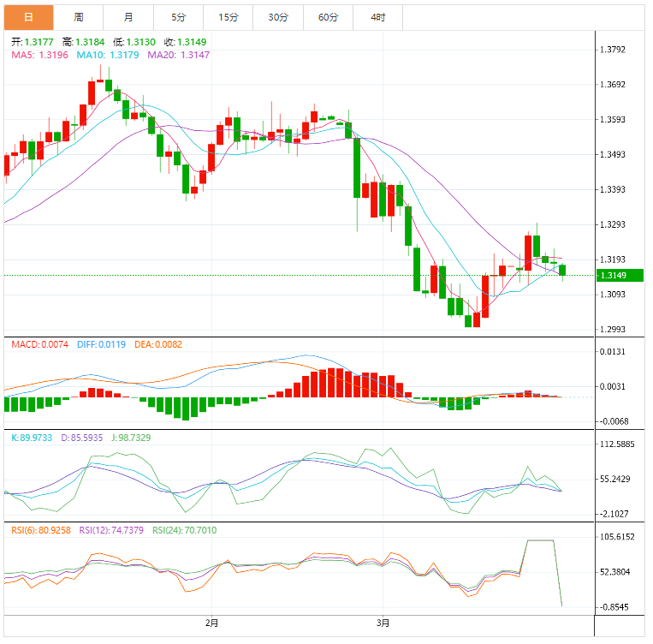
Task: Click the MA10: 1.3179 label
Action: [108, 55]
